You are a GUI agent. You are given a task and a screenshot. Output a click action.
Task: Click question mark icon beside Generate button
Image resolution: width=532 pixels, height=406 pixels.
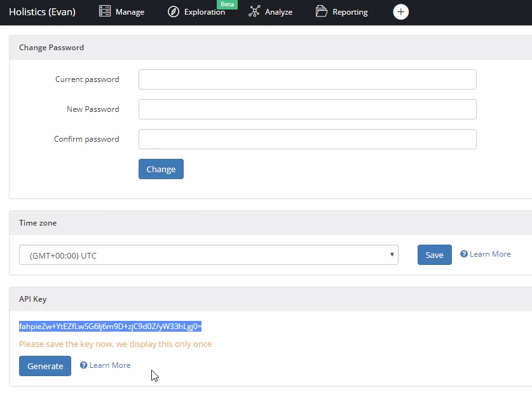coord(84,365)
